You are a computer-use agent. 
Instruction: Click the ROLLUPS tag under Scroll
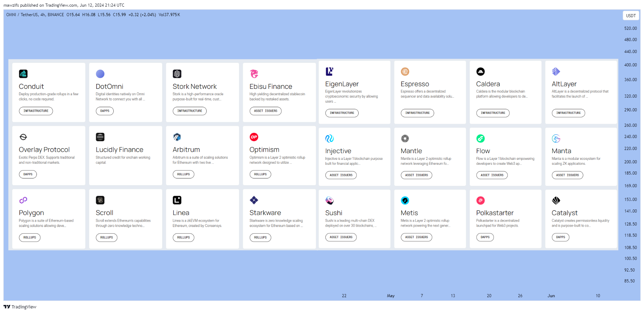[106, 237]
